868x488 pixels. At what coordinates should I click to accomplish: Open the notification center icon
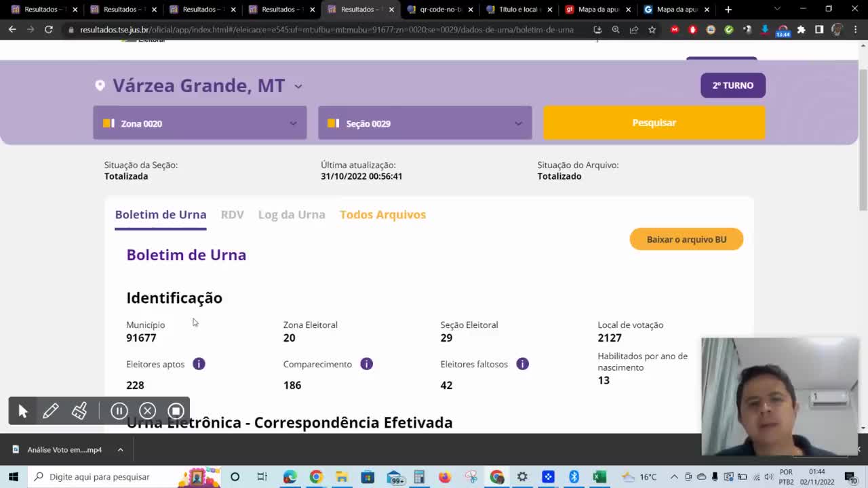pyautogui.click(x=850, y=476)
